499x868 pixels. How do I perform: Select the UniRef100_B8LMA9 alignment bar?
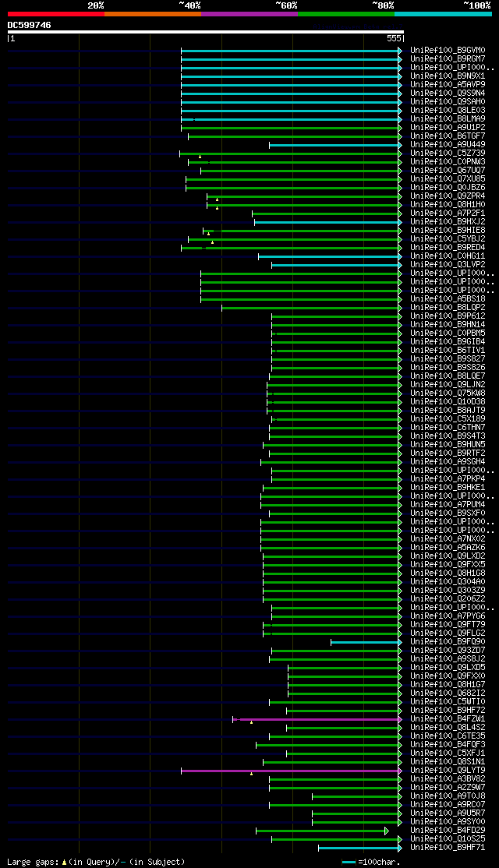[x=291, y=119]
